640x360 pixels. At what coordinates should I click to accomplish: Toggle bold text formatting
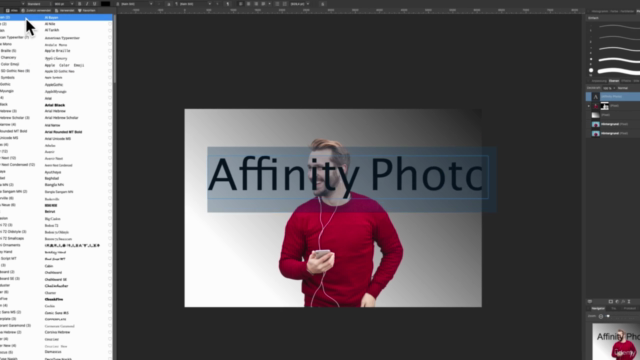click(x=79, y=4)
